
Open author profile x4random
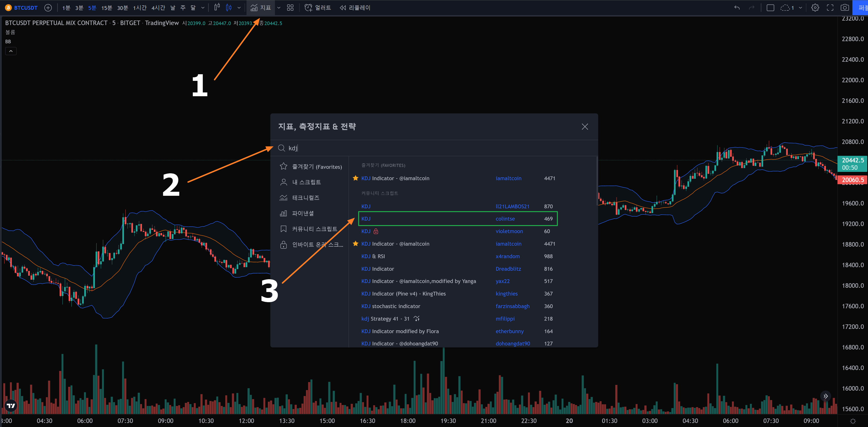click(x=507, y=256)
